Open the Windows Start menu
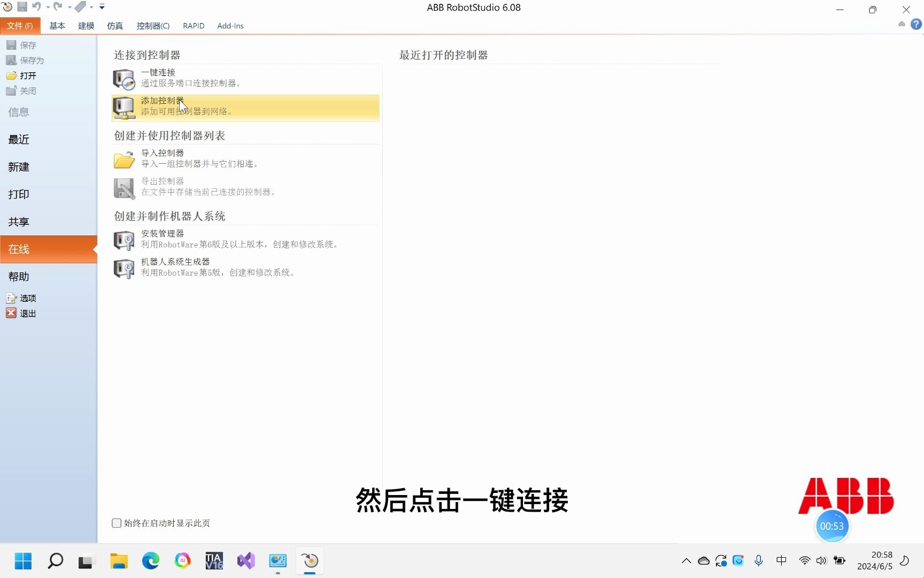 [x=23, y=561]
